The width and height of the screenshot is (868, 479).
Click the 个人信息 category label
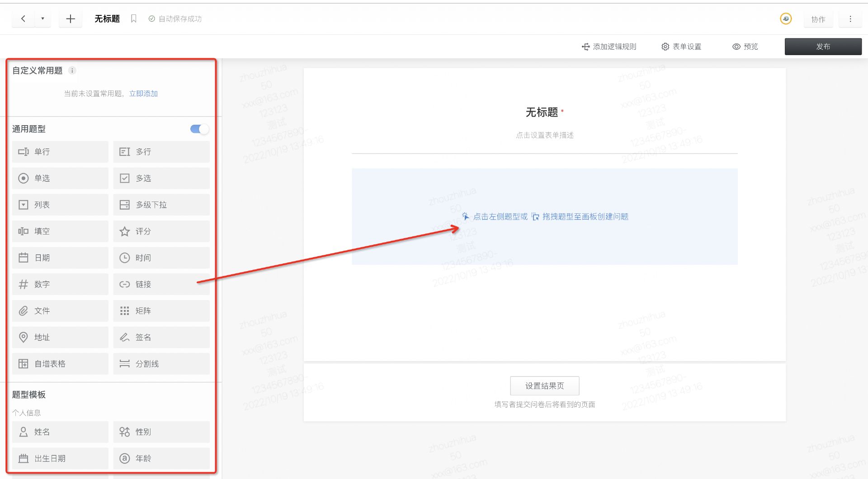tap(27, 413)
